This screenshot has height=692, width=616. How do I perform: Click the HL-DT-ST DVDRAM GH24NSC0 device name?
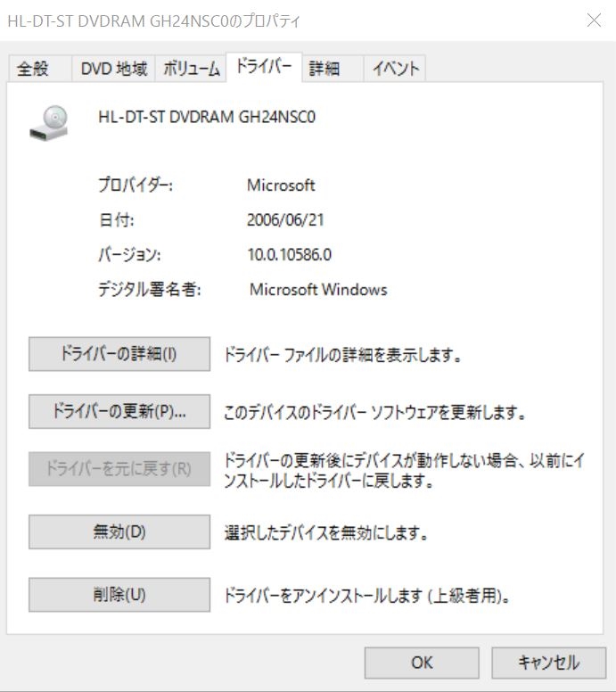tap(207, 116)
